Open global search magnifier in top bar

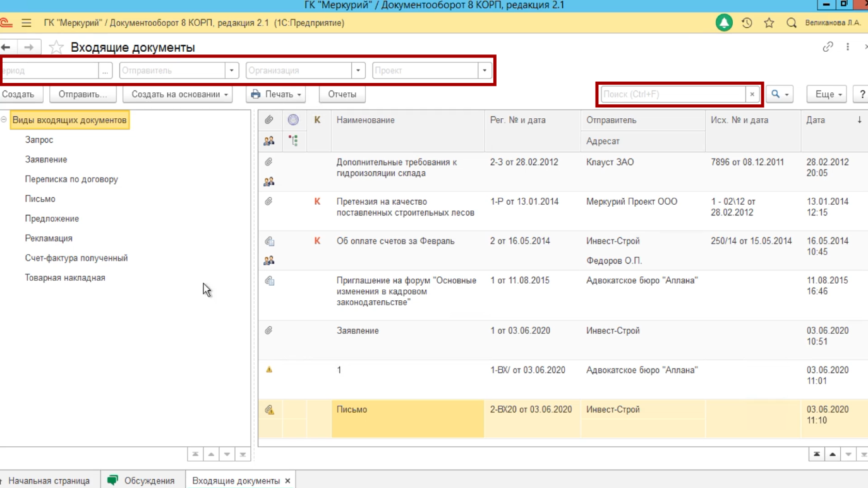pos(791,23)
